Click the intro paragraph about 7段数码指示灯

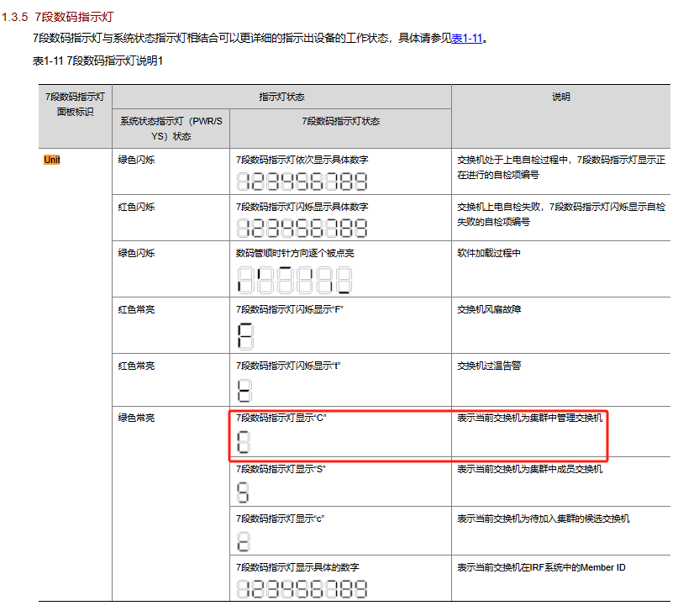(x=260, y=39)
